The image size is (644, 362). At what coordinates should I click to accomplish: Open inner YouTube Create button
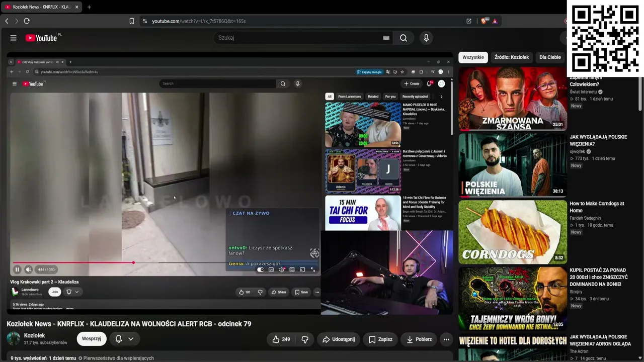(412, 84)
